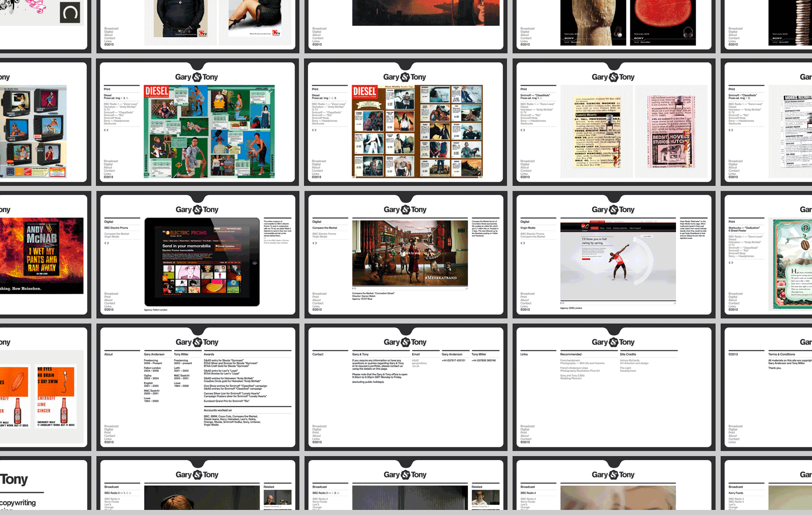The height and width of the screenshot is (515, 812).
Task: Click About nav link on Links page card
Action: [524, 436]
